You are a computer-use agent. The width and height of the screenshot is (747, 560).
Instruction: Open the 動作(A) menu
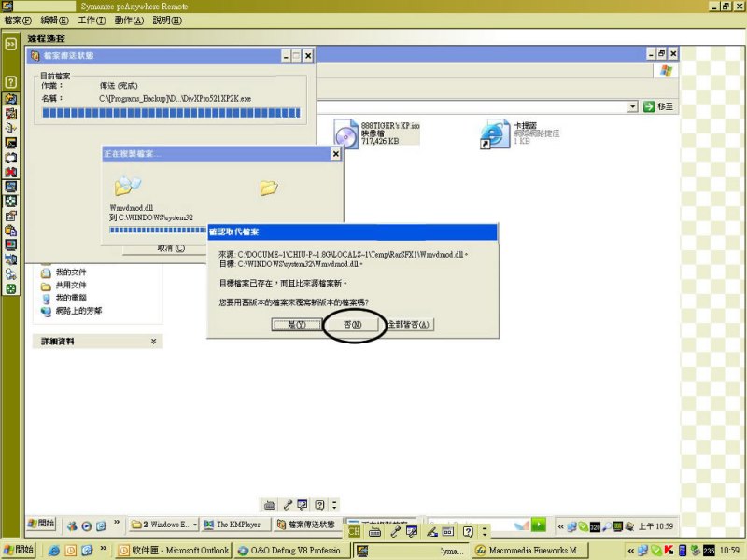129,21
